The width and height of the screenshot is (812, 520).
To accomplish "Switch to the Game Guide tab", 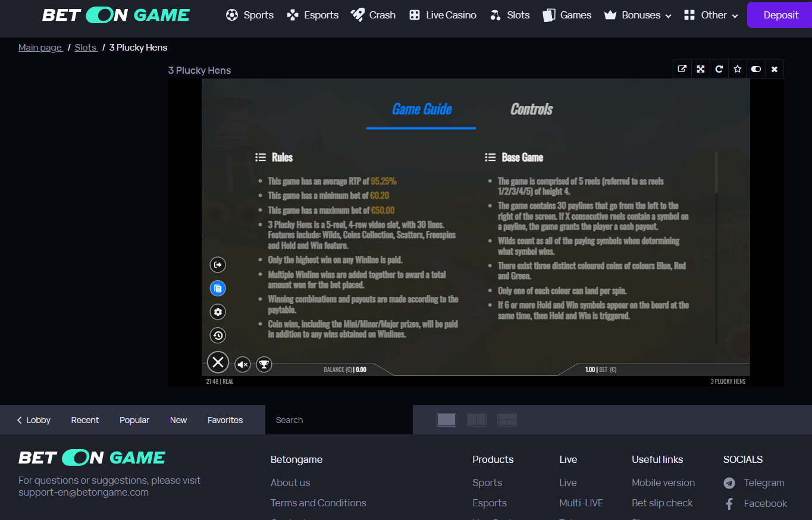I will 422,109.
